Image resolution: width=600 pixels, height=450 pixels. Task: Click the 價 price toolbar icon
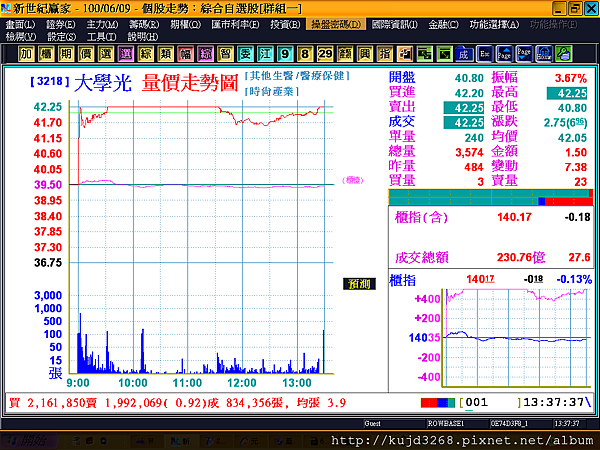click(x=86, y=54)
